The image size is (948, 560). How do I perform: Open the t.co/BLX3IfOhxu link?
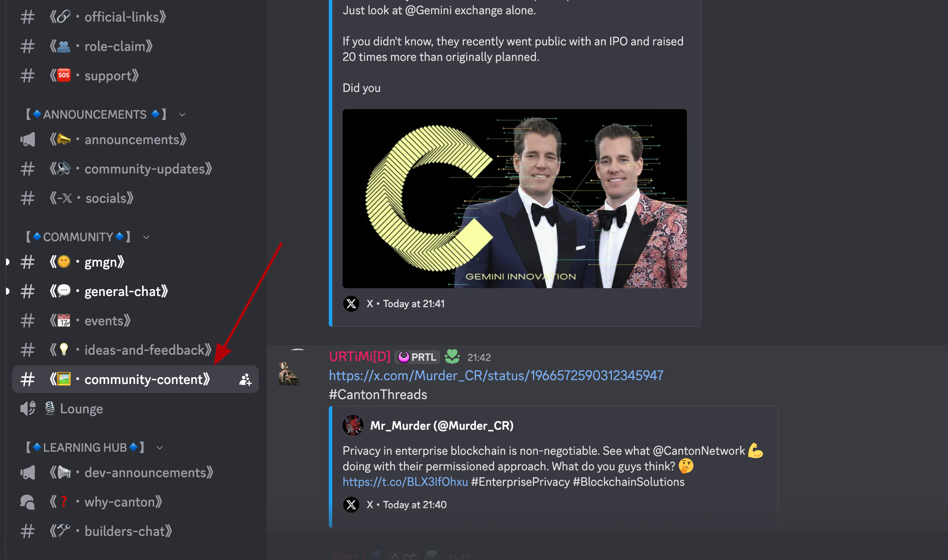(x=405, y=481)
